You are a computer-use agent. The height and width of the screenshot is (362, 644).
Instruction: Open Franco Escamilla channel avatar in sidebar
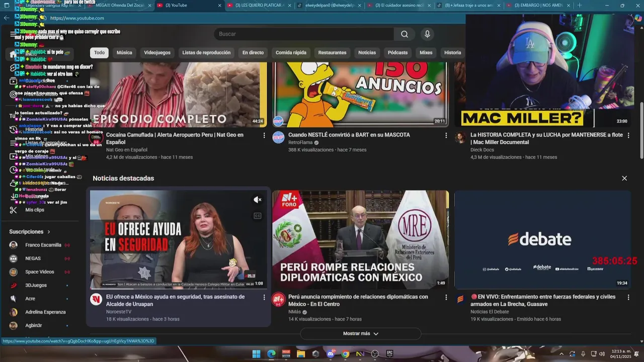14,245
